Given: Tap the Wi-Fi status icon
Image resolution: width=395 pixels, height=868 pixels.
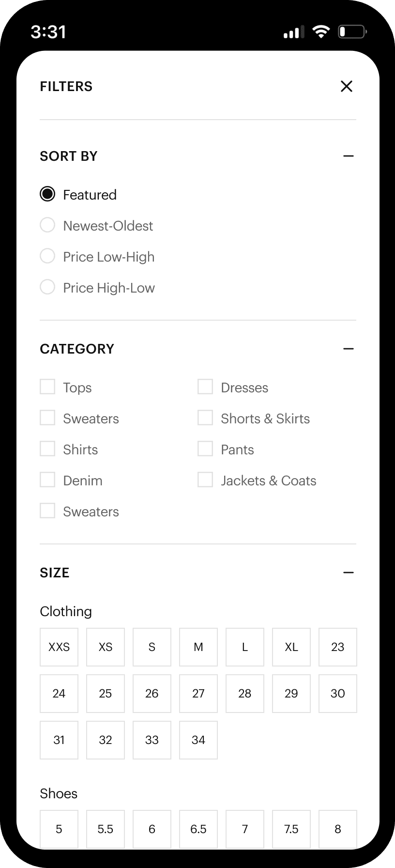Looking at the screenshot, I should click(x=321, y=32).
